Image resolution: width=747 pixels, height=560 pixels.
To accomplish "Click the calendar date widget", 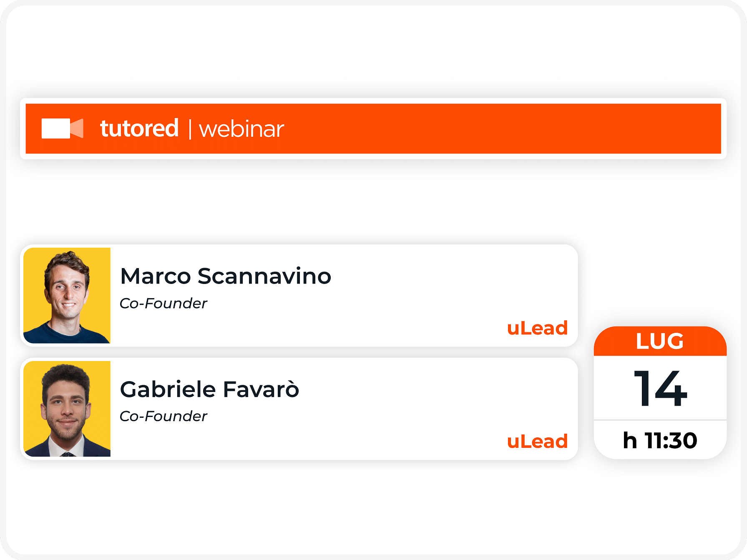I will click(660, 393).
